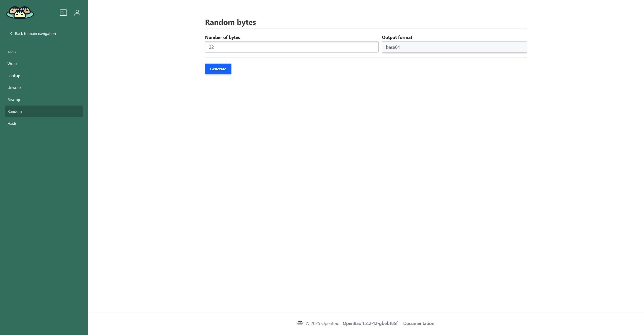
Task: Switch to the Unwrap tool
Action: (x=14, y=87)
